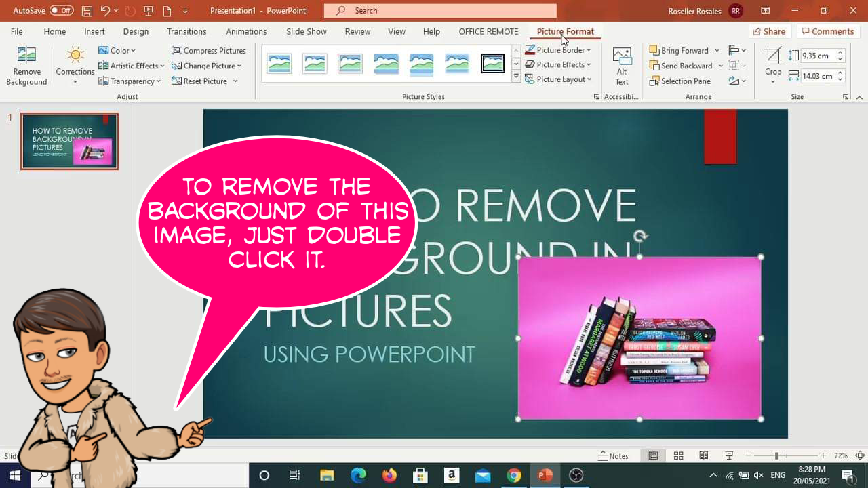Image resolution: width=868 pixels, height=488 pixels.
Task: Open Microsoft Edge from the taskbar
Action: (358, 475)
